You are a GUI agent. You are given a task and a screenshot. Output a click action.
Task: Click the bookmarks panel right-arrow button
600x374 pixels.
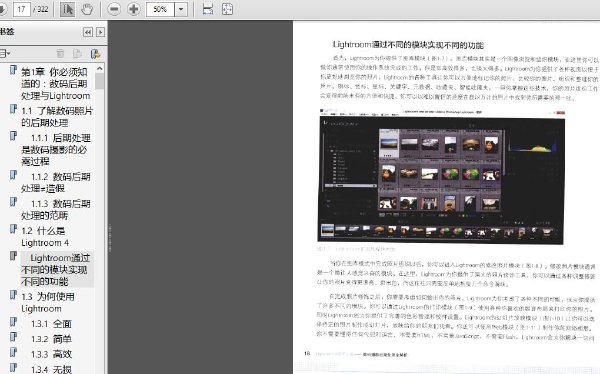[100, 32]
